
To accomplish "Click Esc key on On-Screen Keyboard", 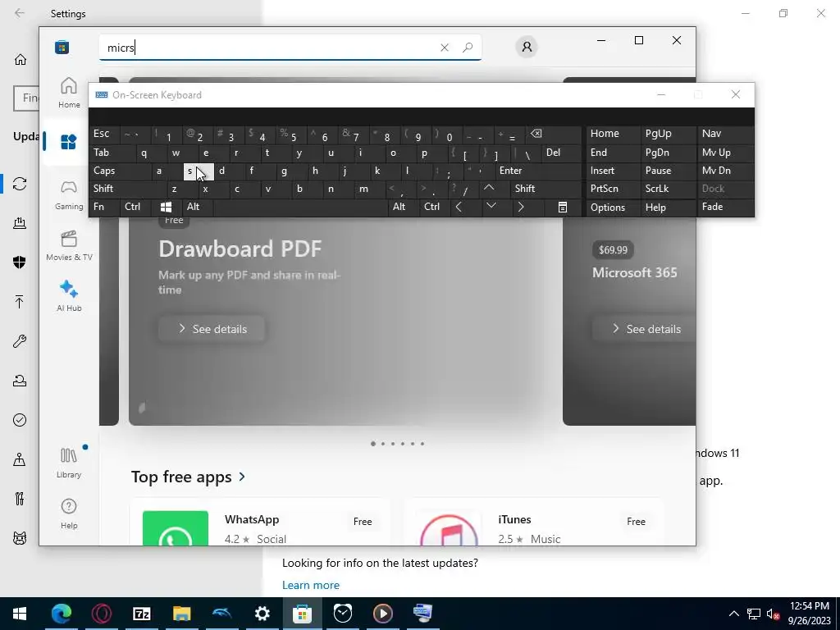I will [x=105, y=134].
